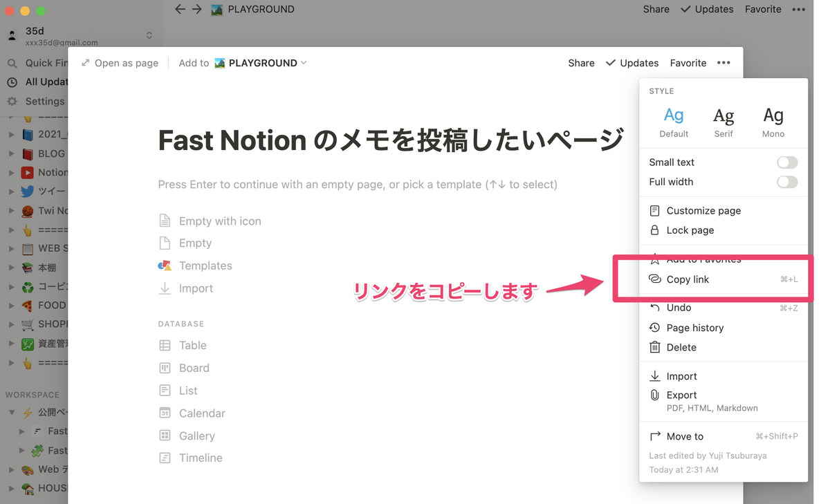The image size is (830, 504).
Task: Choose Page history in the menu
Action: tap(694, 328)
